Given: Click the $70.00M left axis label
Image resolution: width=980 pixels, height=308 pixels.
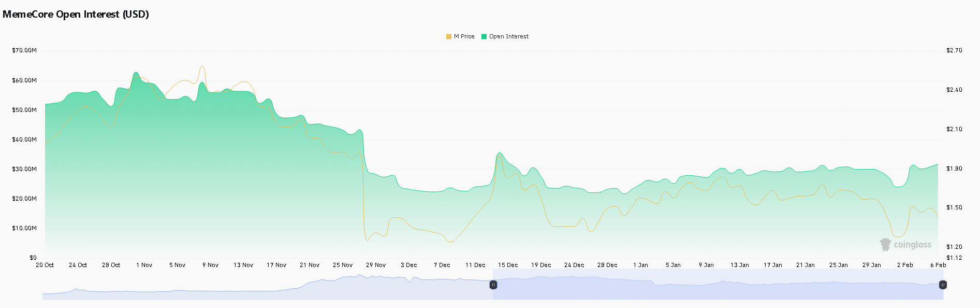Looking at the screenshot, I should pos(24,50).
